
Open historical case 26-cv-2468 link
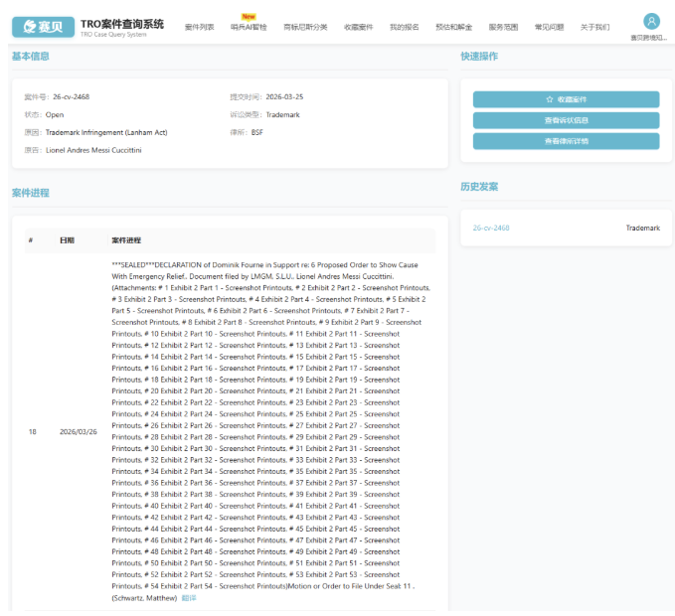coord(490,228)
